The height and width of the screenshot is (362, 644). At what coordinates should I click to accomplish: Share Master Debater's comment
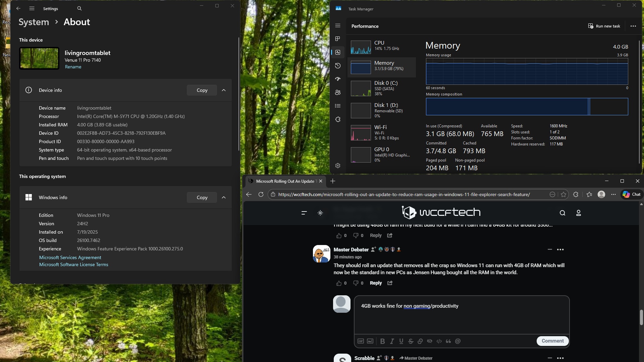click(390, 283)
